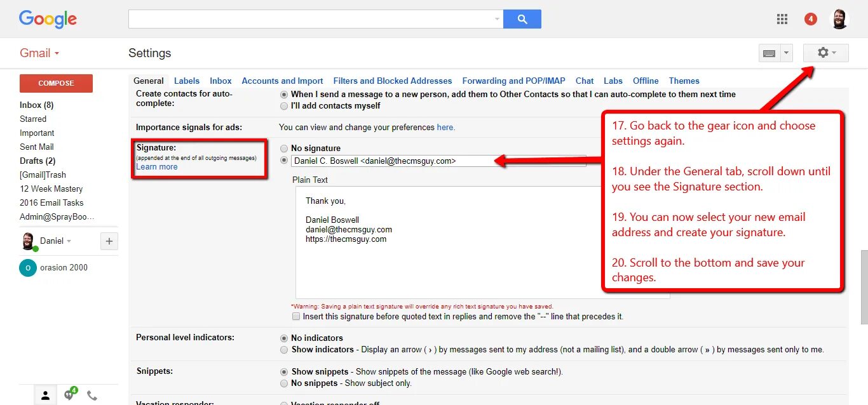The image size is (868, 405).
Task: Open the notifications badge showing 4
Action: point(811,19)
